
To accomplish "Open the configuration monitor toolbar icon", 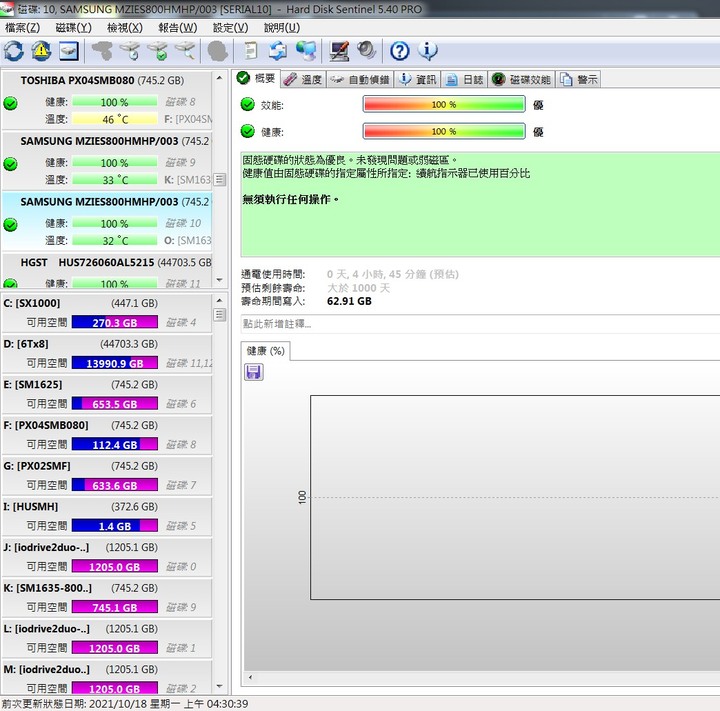I will tap(339, 51).
